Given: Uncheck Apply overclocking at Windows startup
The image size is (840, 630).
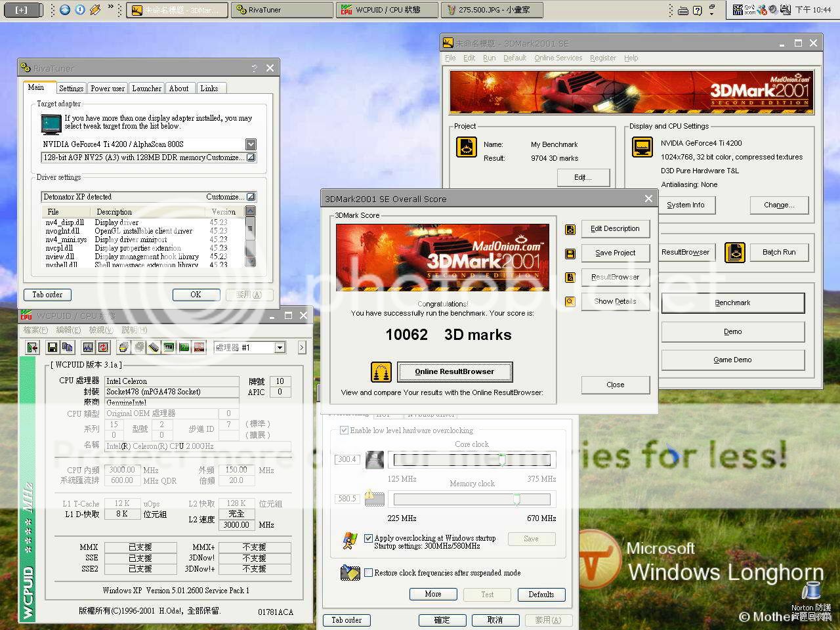Looking at the screenshot, I should 368,538.
